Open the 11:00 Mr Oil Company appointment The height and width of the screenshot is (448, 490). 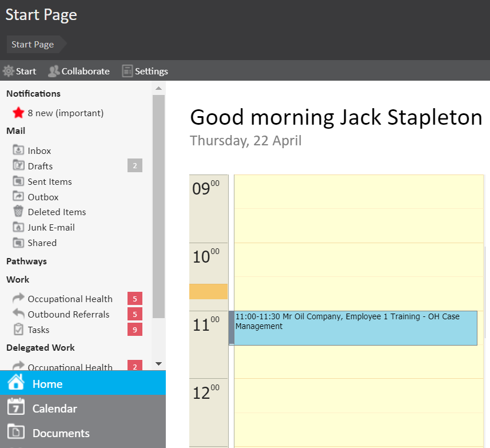(x=355, y=328)
